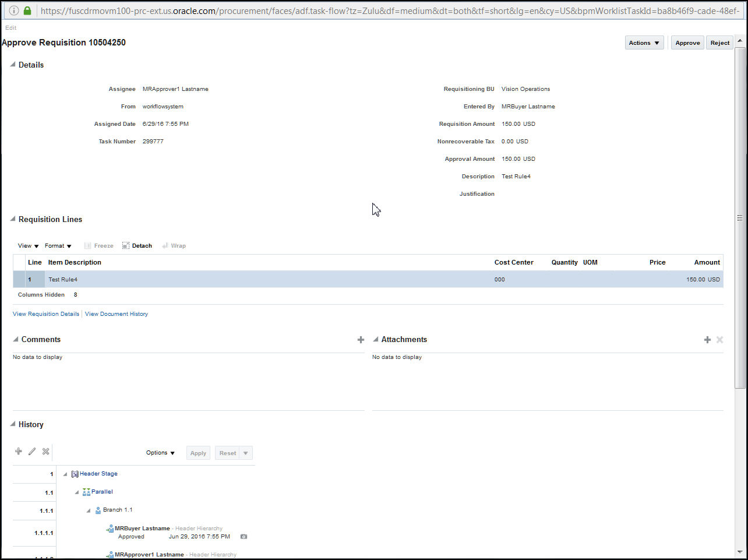Open the Format menu above Requisition Lines
This screenshot has height=560, width=748.
[58, 245]
